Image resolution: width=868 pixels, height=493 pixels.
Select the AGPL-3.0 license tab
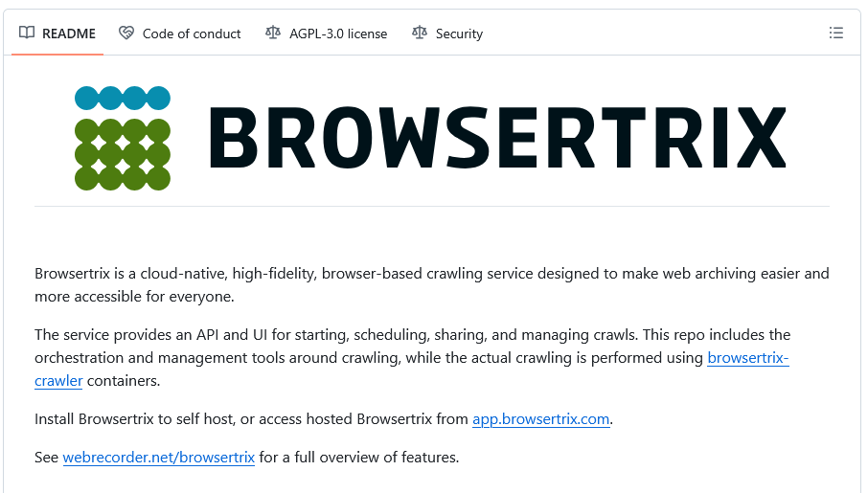point(338,34)
